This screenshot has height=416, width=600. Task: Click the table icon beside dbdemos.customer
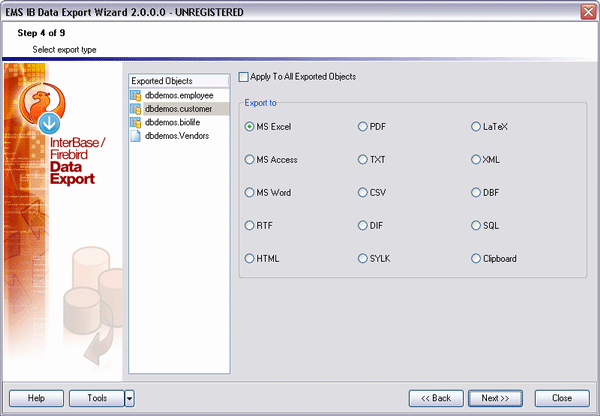(x=135, y=109)
